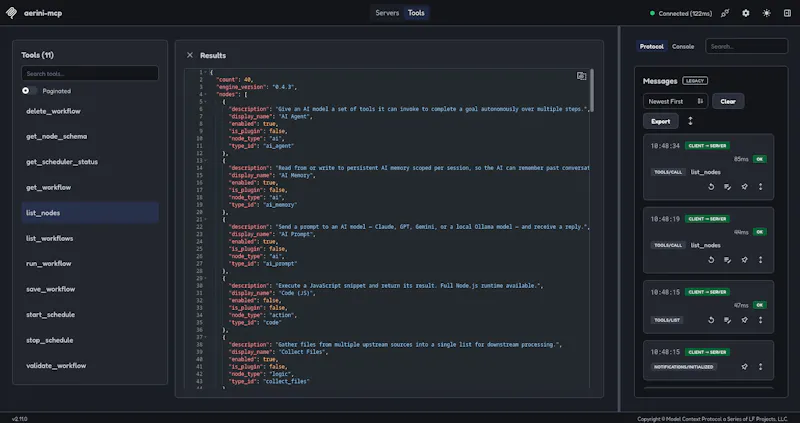Click the 85ms latency value
Image resolution: width=800 pixels, height=423 pixels.
tap(741, 159)
